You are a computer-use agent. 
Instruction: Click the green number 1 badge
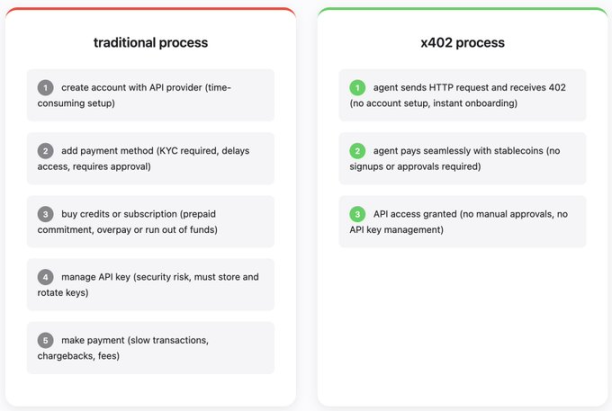coord(358,88)
